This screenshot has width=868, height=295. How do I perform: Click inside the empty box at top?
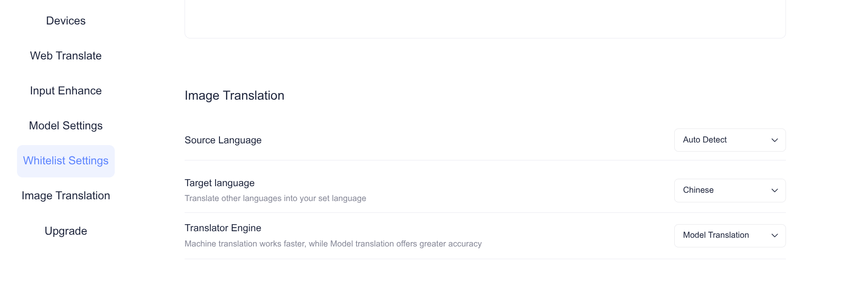(485, 18)
